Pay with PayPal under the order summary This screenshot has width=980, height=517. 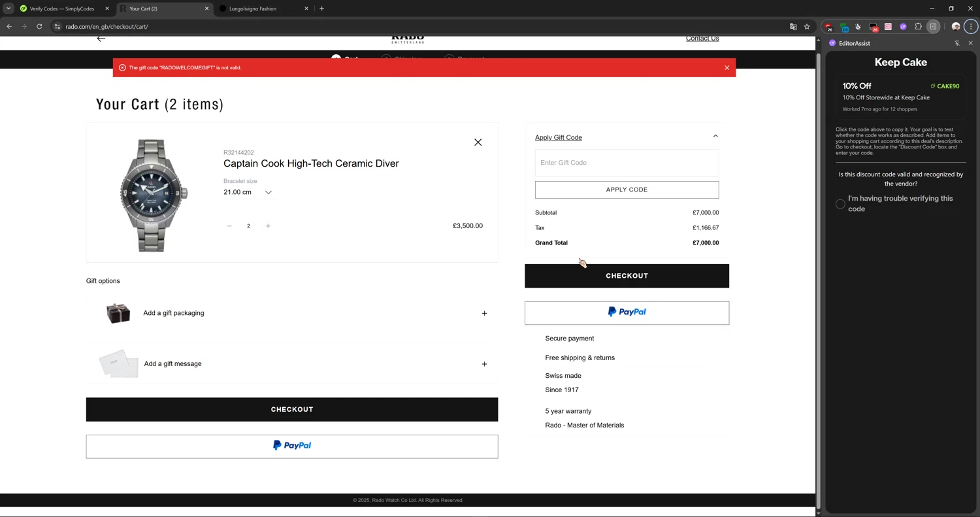pyautogui.click(x=627, y=312)
